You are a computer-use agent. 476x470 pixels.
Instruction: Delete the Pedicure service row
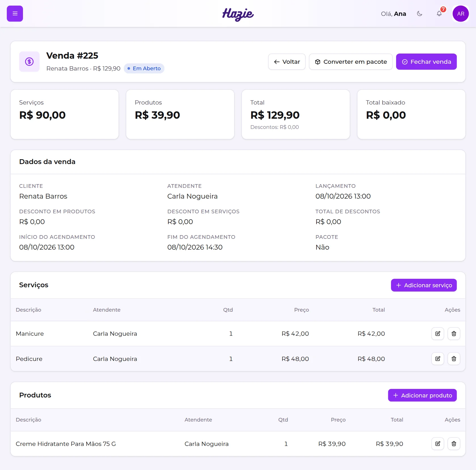pos(454,359)
